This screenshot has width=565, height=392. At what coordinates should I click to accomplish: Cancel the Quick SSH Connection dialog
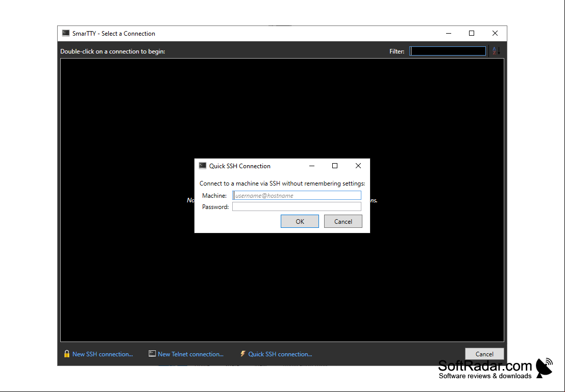343,221
